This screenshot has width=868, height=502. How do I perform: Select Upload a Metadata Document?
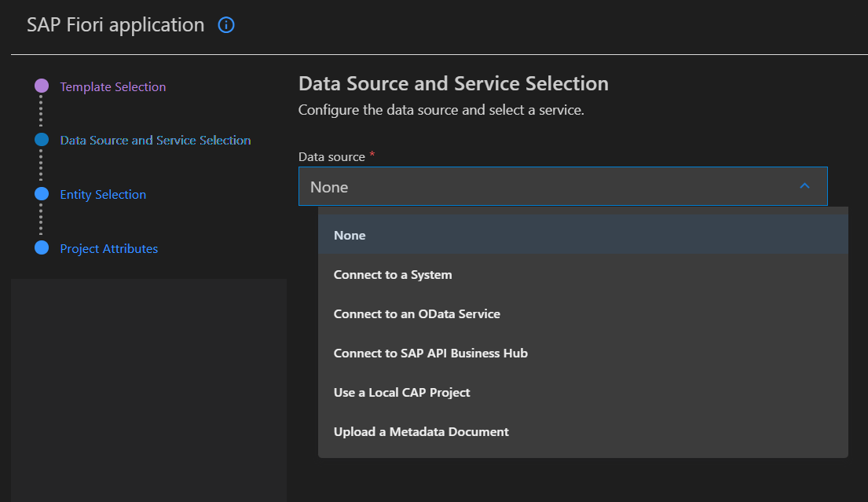[421, 431]
